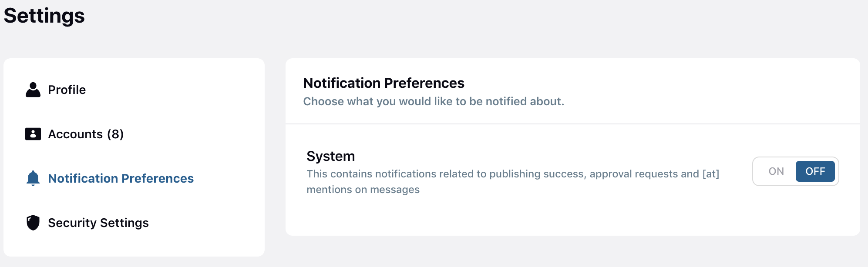This screenshot has height=267, width=868.
Task: Select the OFF option for System
Action: coord(815,171)
